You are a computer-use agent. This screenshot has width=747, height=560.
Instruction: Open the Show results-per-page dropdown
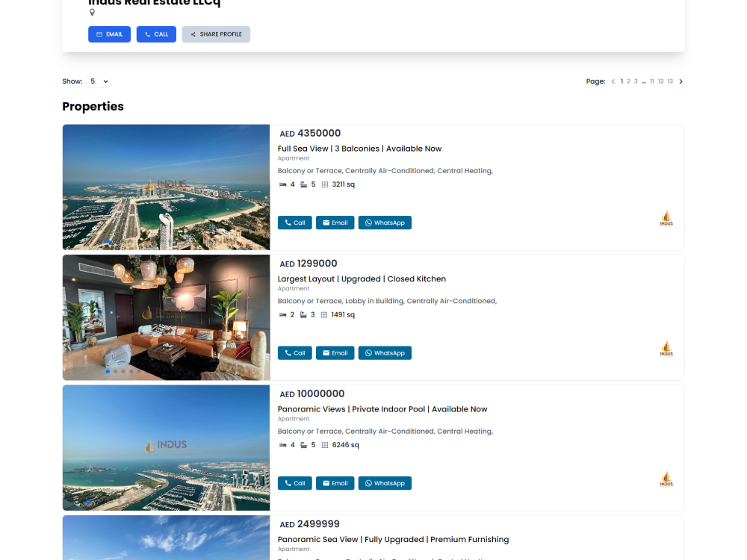pyautogui.click(x=98, y=81)
